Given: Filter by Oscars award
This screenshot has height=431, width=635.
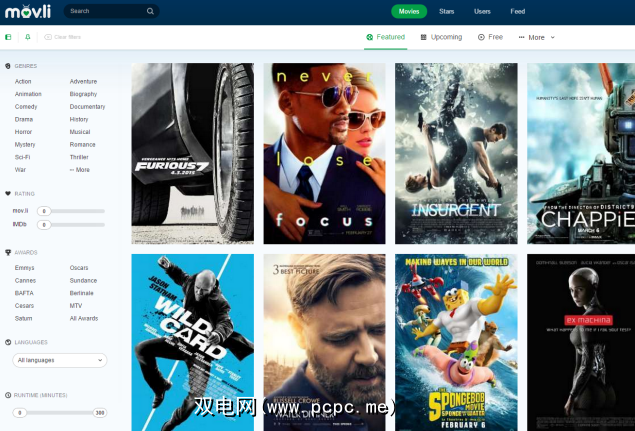Looking at the screenshot, I should click(79, 268).
